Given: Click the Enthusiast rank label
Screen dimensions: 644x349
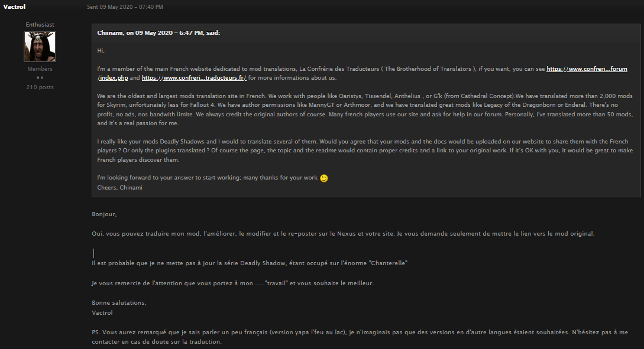Looking at the screenshot, I should pyautogui.click(x=40, y=24).
